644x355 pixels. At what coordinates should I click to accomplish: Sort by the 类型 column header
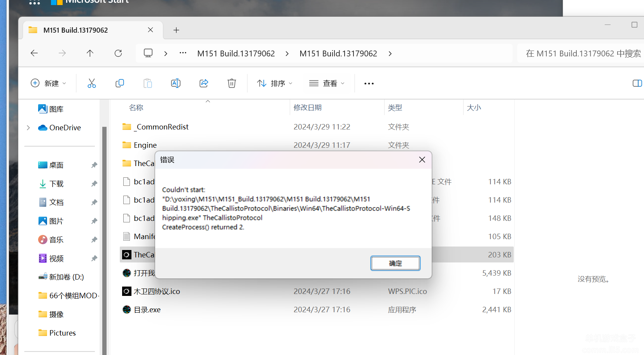pyautogui.click(x=395, y=108)
